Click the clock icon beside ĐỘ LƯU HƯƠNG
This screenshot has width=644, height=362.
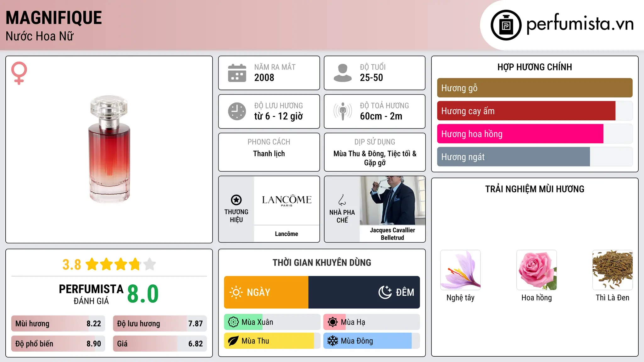(x=237, y=111)
